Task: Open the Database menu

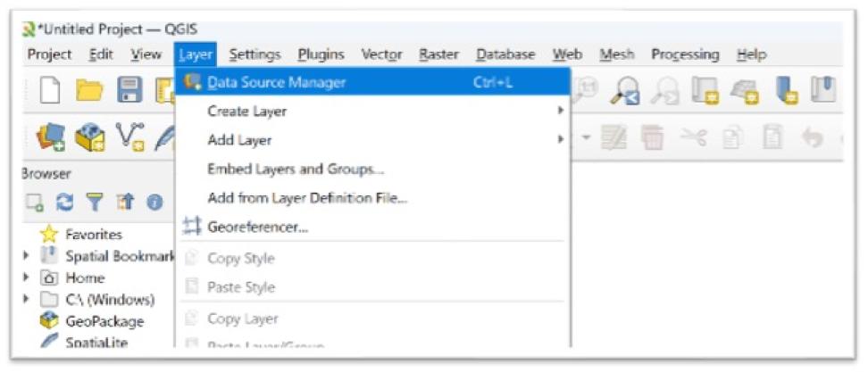Action: pyautogui.click(x=505, y=54)
